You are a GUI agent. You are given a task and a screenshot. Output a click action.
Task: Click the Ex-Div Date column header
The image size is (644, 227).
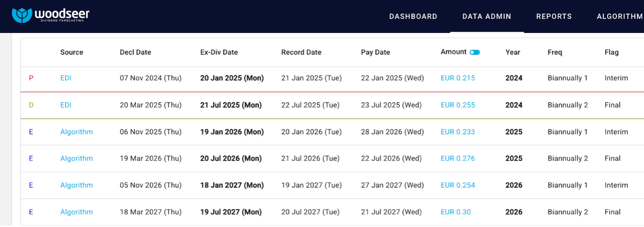pyautogui.click(x=219, y=52)
